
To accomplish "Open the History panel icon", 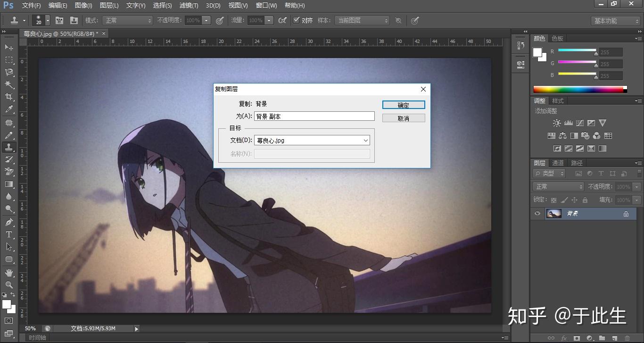I will (x=520, y=45).
